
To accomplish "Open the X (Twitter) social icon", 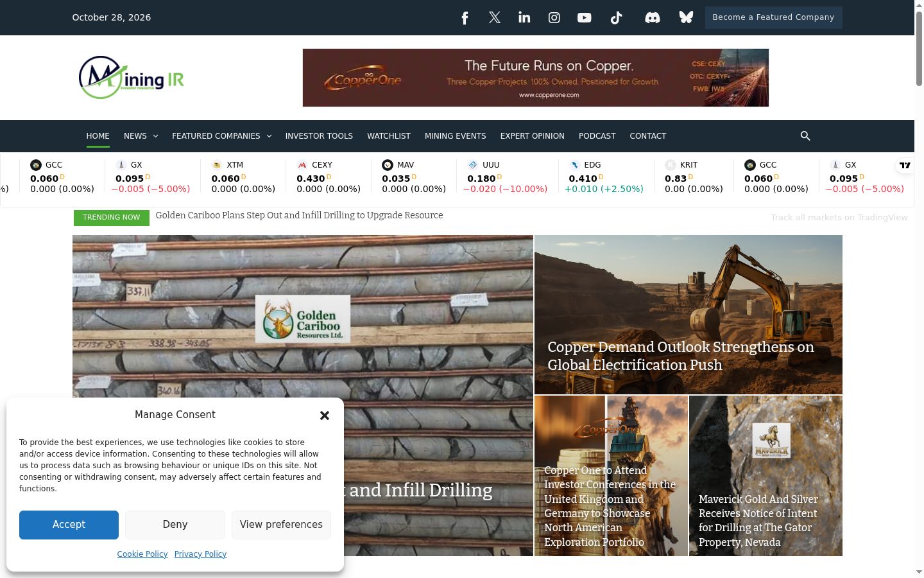I will [x=495, y=18].
